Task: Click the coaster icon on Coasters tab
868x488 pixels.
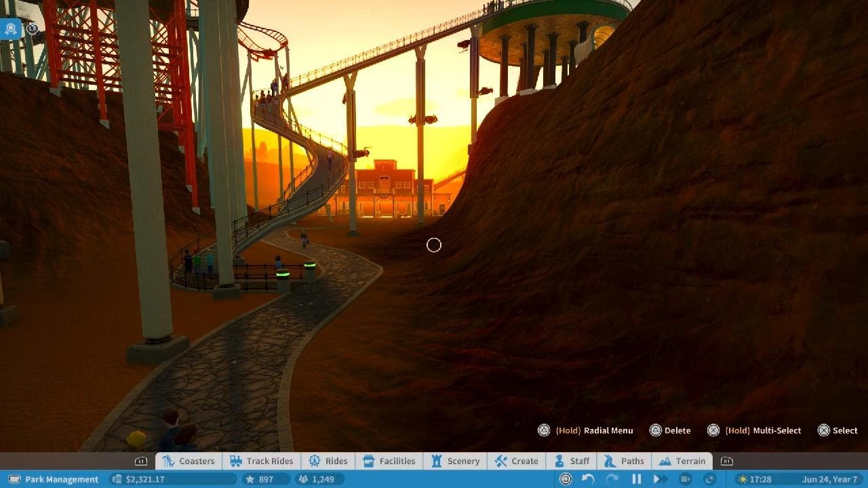Action: pyautogui.click(x=168, y=461)
